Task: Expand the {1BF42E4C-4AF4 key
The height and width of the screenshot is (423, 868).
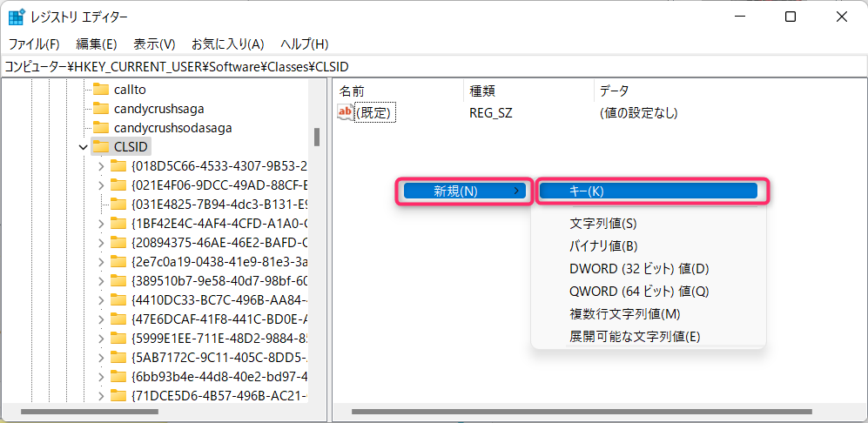Action: coord(101,223)
